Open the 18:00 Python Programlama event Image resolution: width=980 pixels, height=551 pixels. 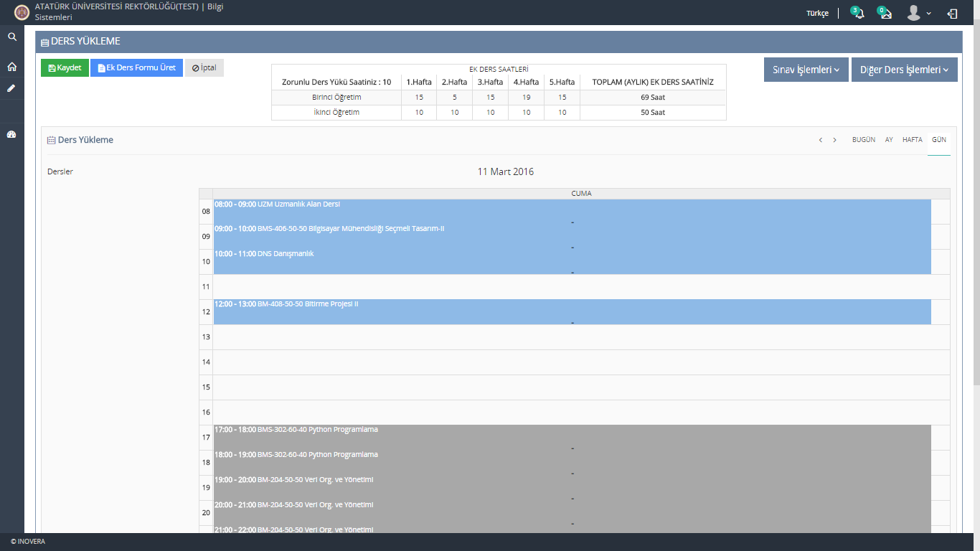572,463
